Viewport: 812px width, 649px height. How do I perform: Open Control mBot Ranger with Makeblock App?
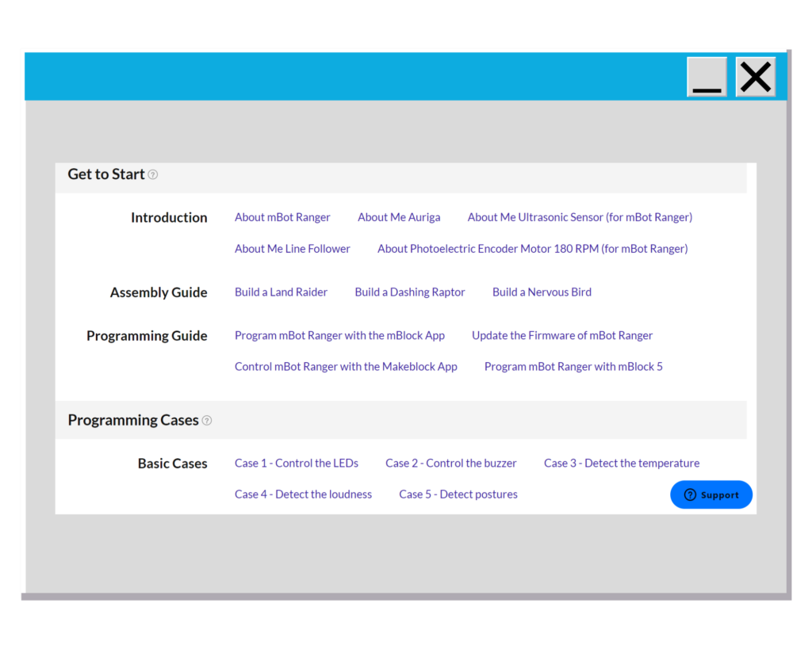tap(346, 367)
